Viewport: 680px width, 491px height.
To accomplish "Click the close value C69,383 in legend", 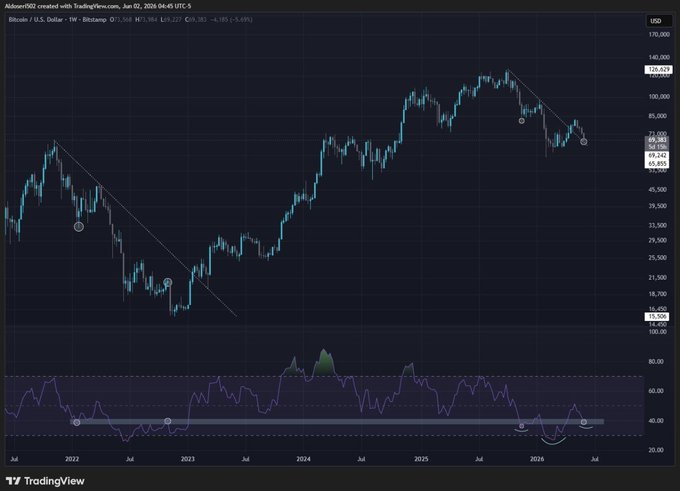I will 196,20.
